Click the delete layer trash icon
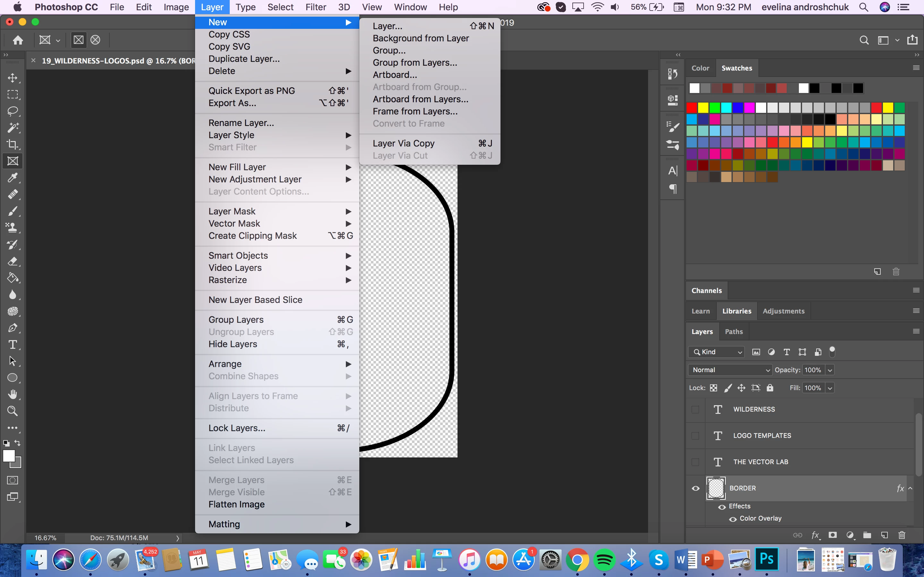The width and height of the screenshot is (924, 577). pos(902,535)
